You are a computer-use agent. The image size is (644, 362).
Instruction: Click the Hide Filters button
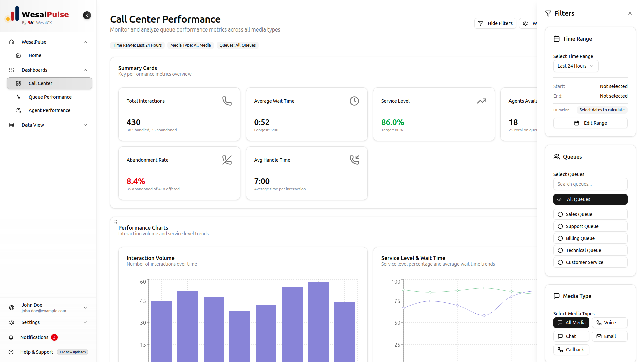pos(495,23)
